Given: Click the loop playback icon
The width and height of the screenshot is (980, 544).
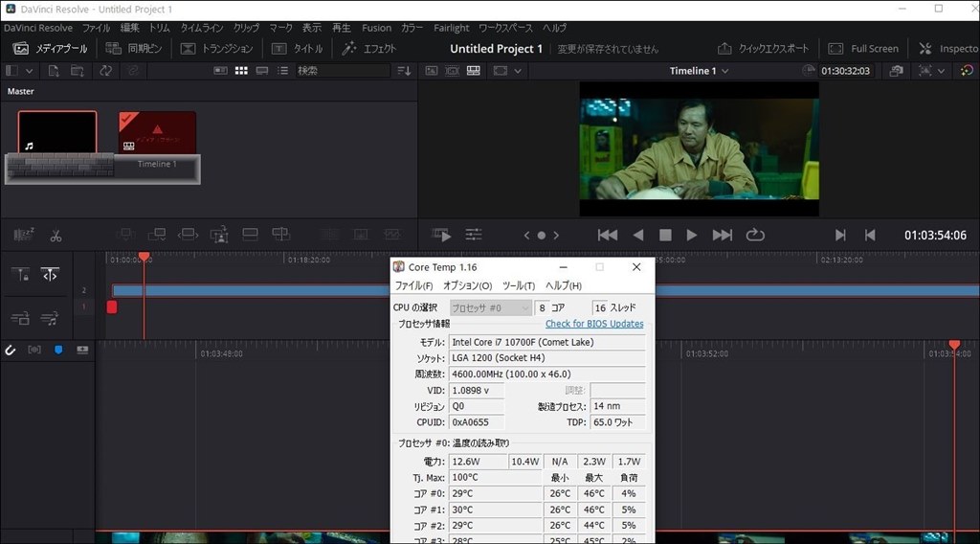Looking at the screenshot, I should click(755, 235).
